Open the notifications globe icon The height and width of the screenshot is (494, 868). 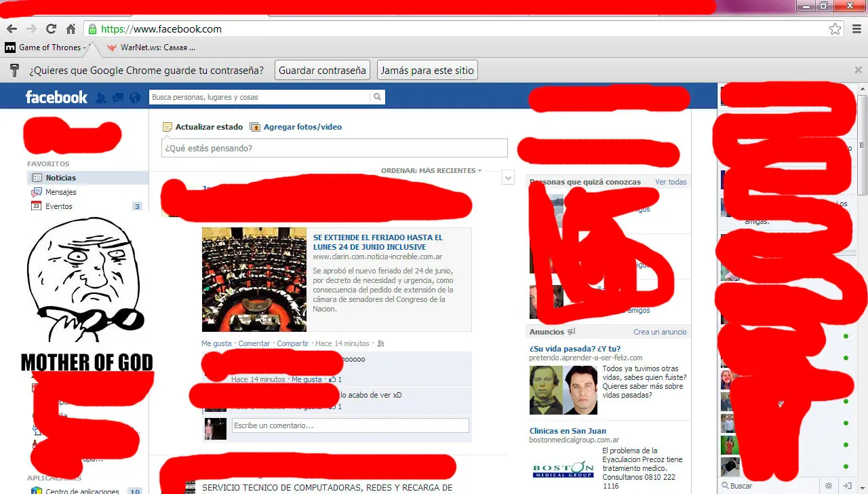point(134,98)
